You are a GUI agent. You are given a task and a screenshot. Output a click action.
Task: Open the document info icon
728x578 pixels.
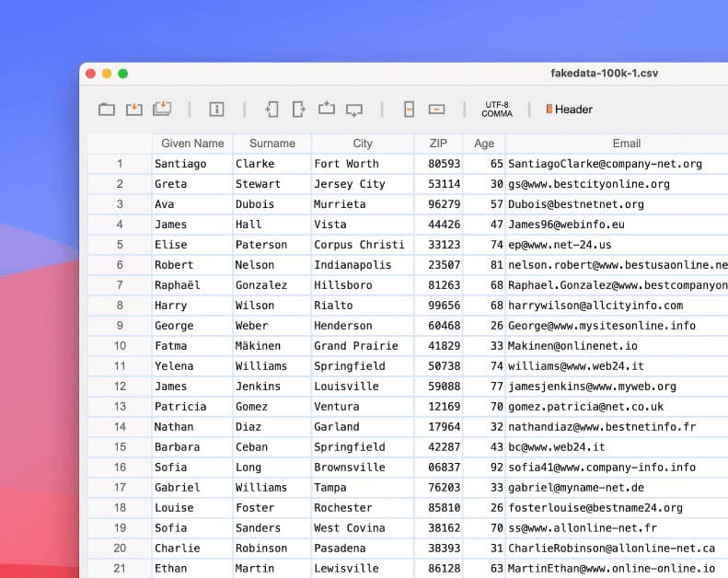click(x=216, y=110)
